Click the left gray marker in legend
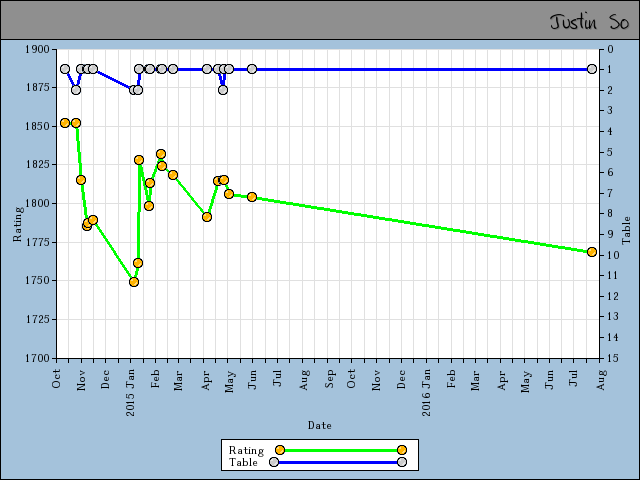The height and width of the screenshot is (480, 640). point(274,462)
